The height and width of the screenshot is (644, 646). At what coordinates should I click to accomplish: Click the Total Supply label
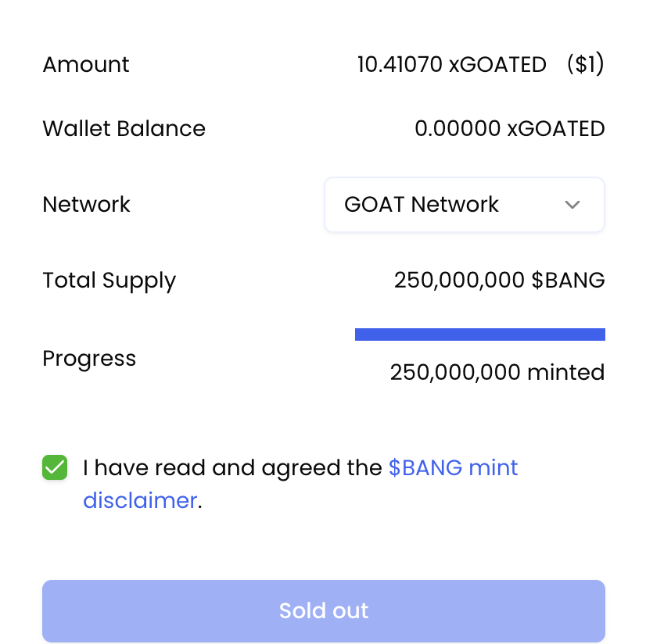click(x=109, y=281)
